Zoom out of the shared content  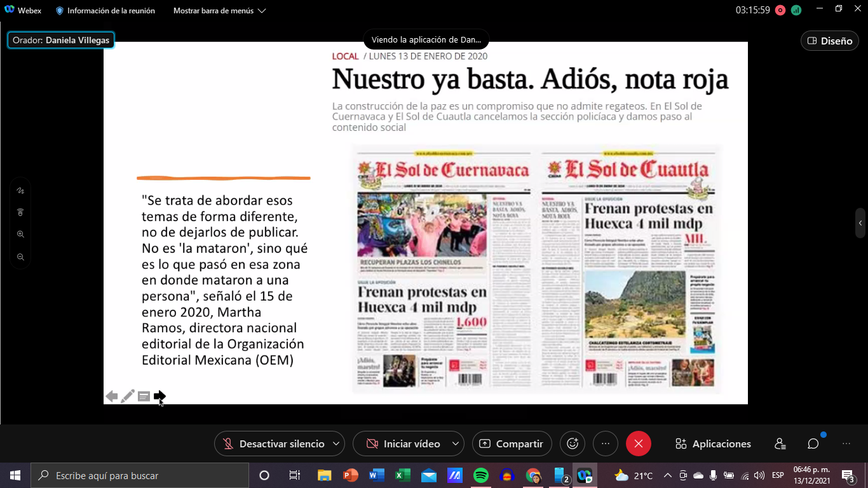pyautogui.click(x=20, y=257)
